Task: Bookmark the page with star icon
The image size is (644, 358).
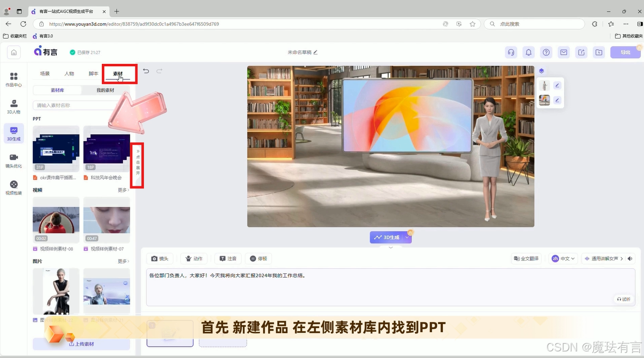Action: (x=472, y=24)
